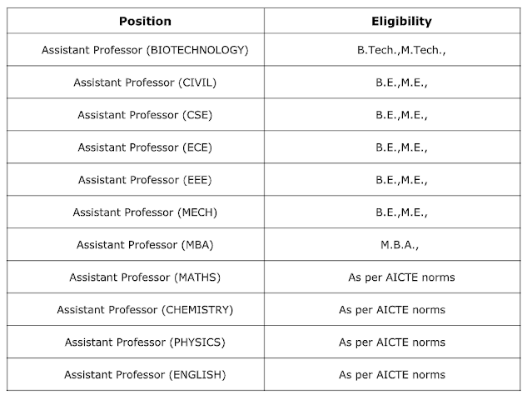
Task: Select Assistant Professor (MECH) cell
Action: 136,212
